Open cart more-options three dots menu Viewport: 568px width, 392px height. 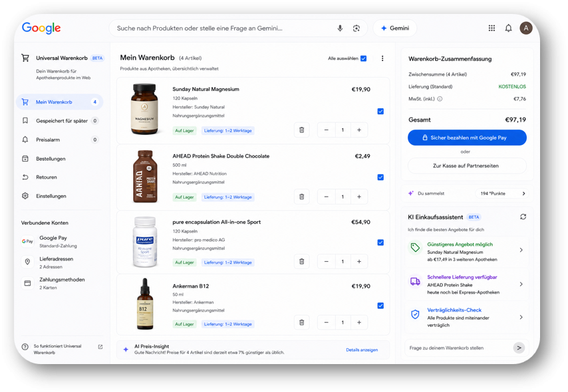(x=382, y=58)
